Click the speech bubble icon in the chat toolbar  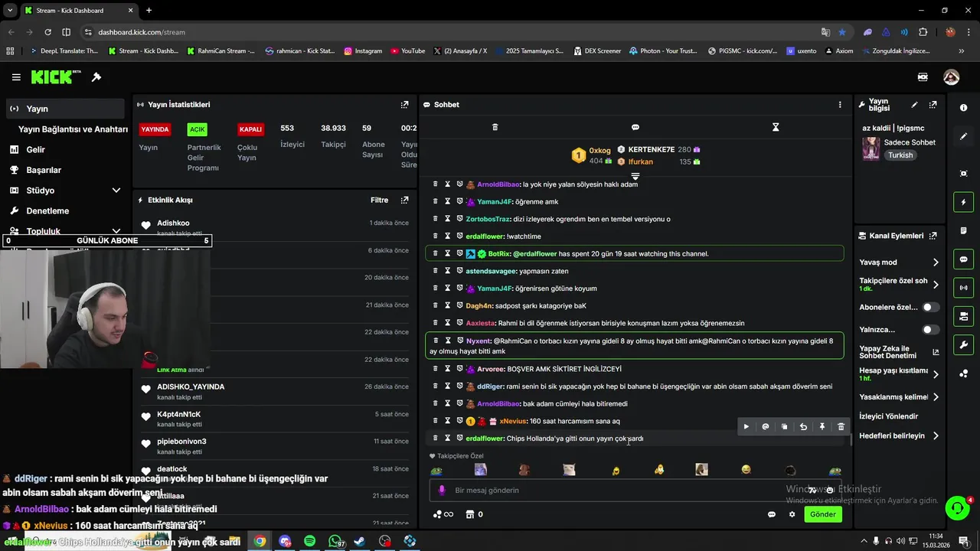[x=635, y=127]
